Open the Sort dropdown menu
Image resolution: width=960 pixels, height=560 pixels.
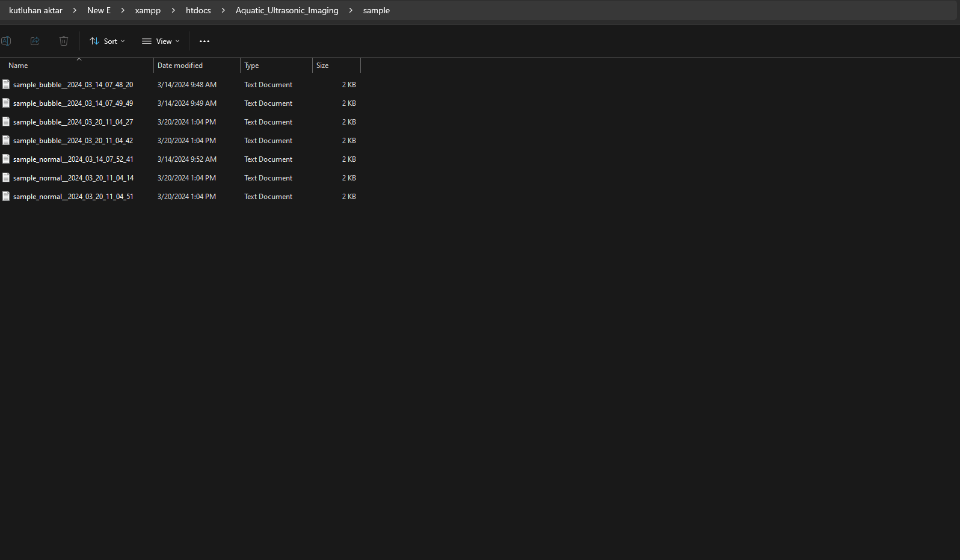107,41
